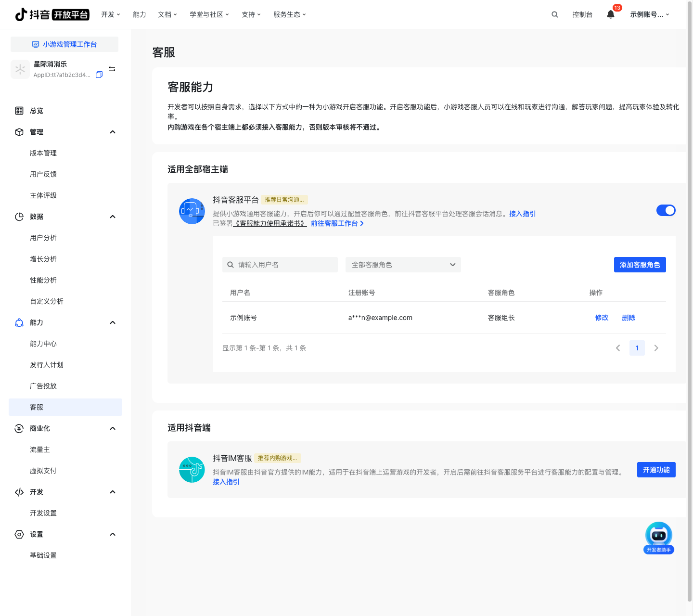The height and width of the screenshot is (616, 693).
Task: Click 删除 for 示例账号 row
Action: coord(629,318)
